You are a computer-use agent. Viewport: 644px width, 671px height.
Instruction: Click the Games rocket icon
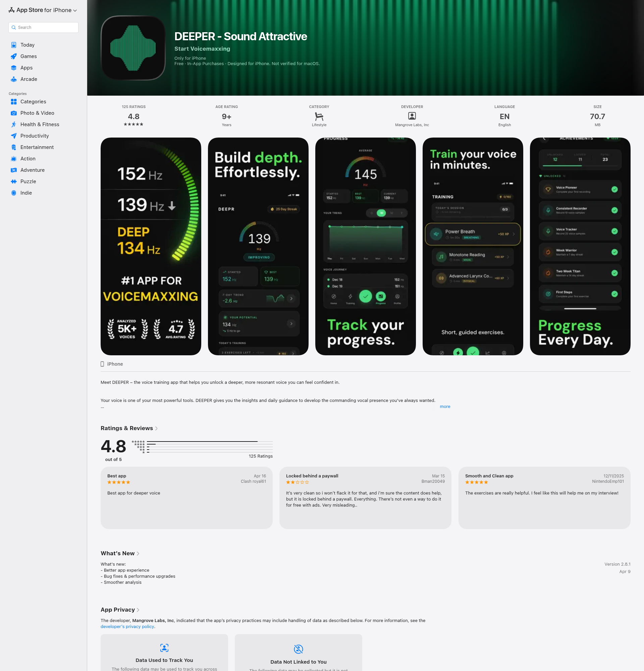pyautogui.click(x=14, y=56)
